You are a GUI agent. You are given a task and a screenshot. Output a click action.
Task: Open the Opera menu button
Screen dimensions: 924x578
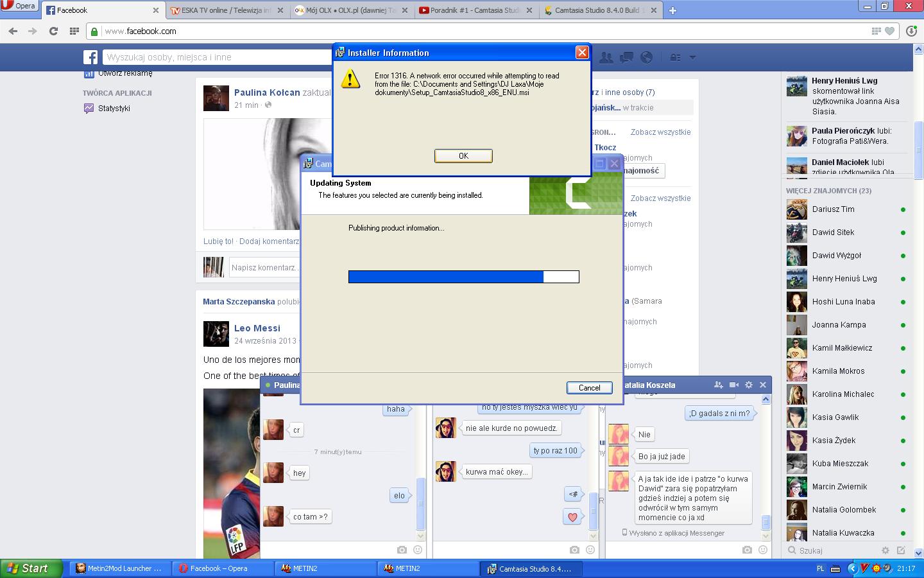click(x=19, y=6)
